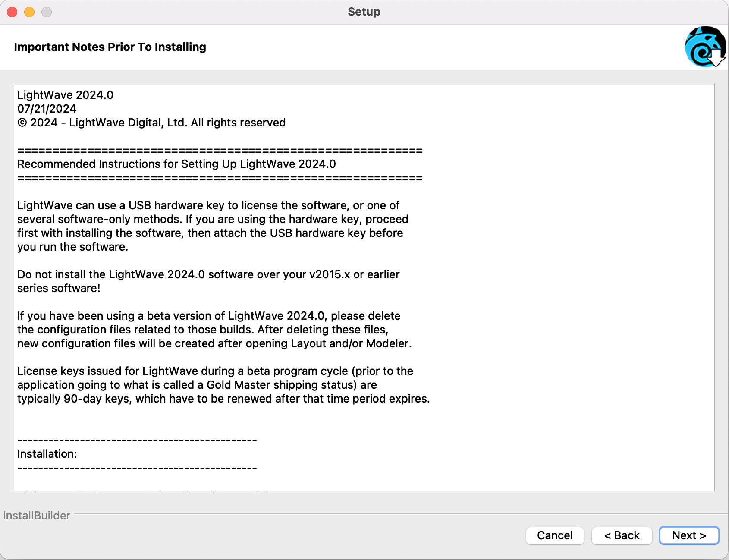
Task: Click the line 'Do not install the LightWave 2024.0 software'
Action: tap(208, 274)
